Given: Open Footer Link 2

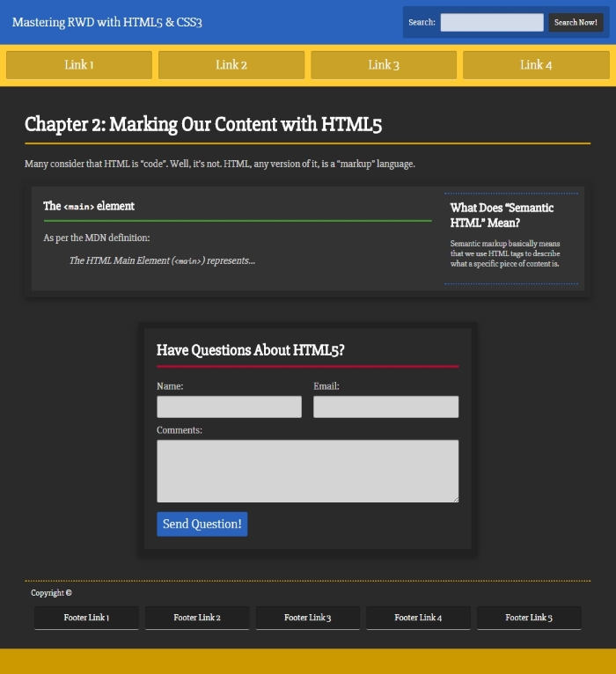Looking at the screenshot, I should pos(197,618).
